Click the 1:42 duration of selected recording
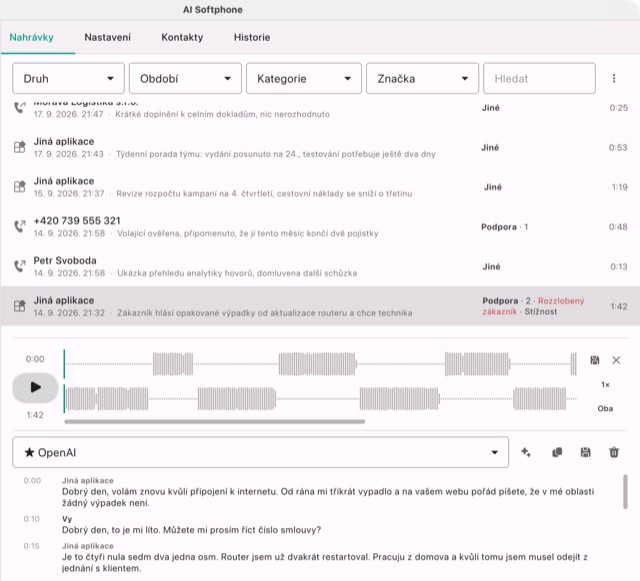This screenshot has height=581, width=640. [619, 307]
